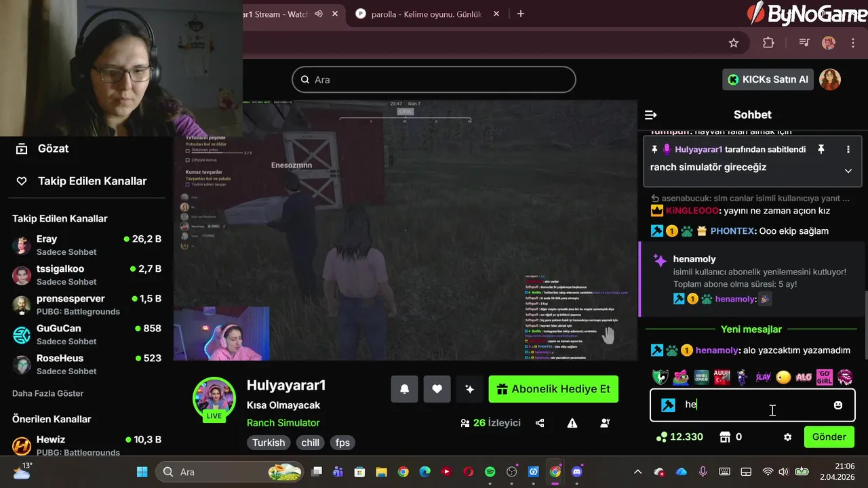Expand the pinned message chevron
The image size is (868, 488).
848,171
